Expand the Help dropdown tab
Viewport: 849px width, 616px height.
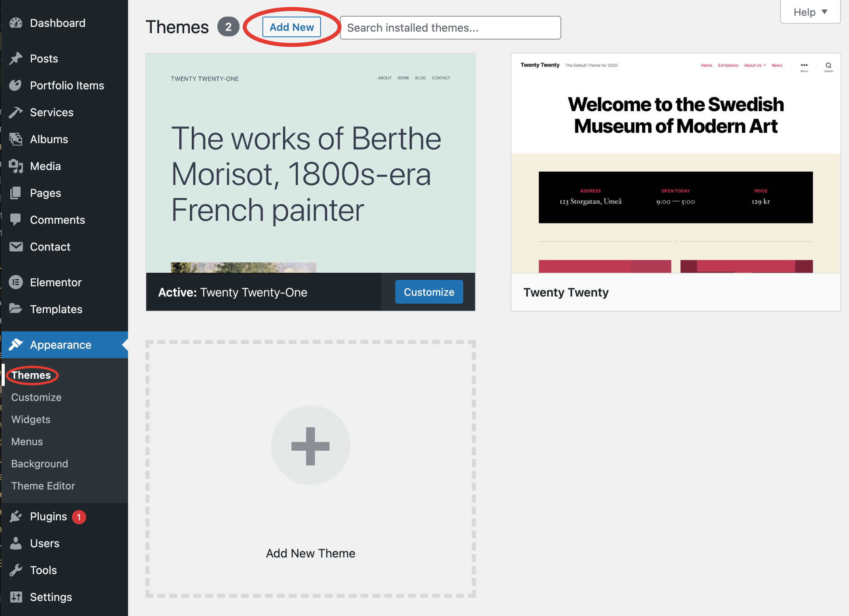click(810, 12)
